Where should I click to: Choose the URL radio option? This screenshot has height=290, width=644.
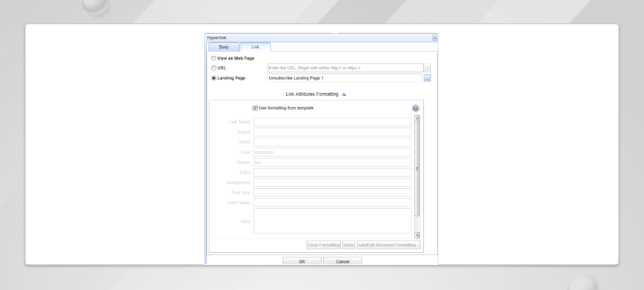point(214,68)
